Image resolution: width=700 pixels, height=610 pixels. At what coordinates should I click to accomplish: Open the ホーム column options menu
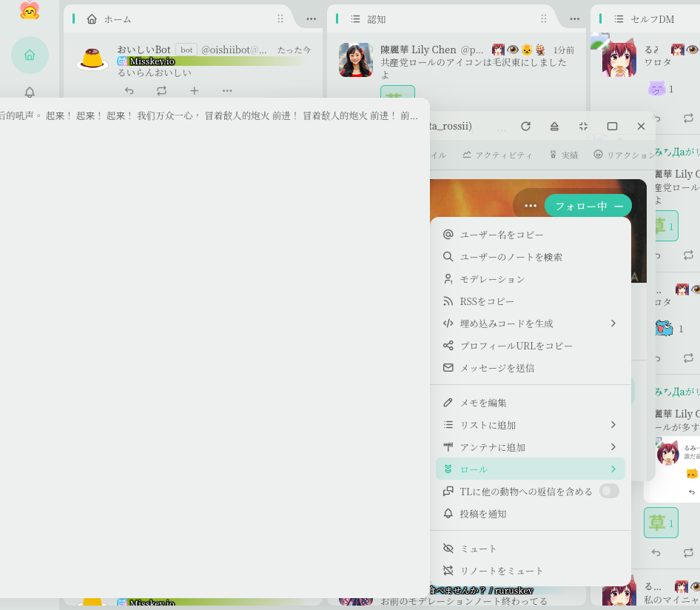pyautogui.click(x=311, y=19)
